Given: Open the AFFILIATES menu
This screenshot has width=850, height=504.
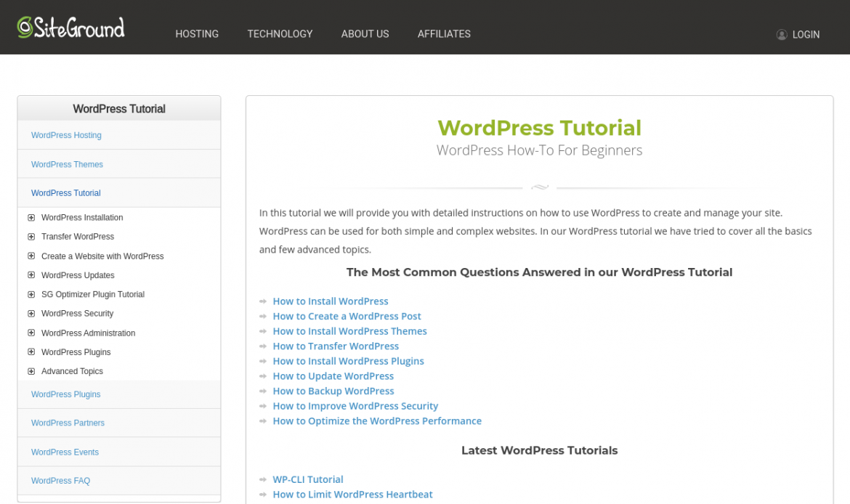Looking at the screenshot, I should pos(444,33).
